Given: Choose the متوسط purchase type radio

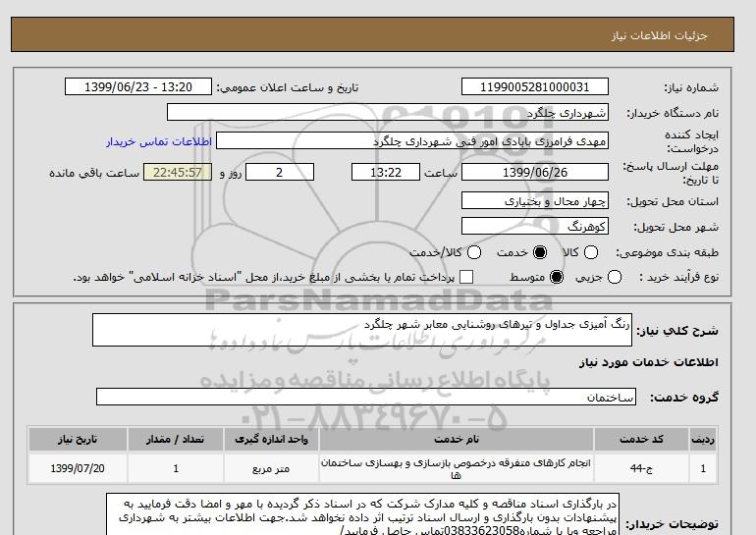Looking at the screenshot, I should (x=557, y=277).
